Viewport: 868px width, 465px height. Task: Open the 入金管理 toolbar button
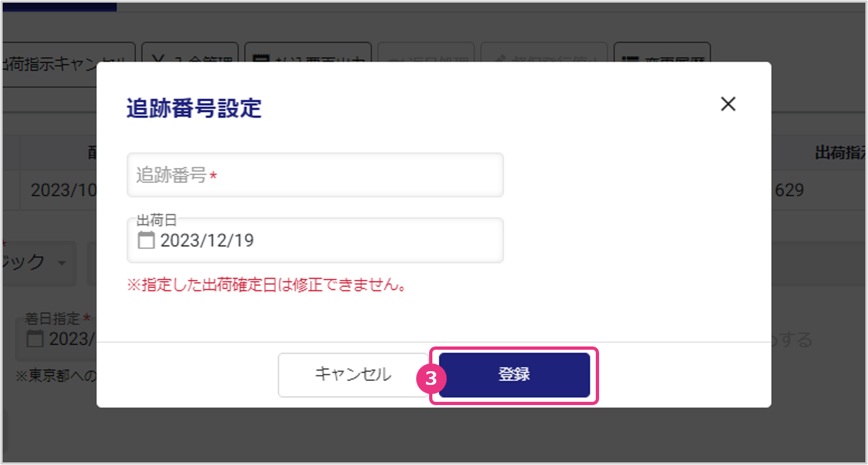(190, 64)
